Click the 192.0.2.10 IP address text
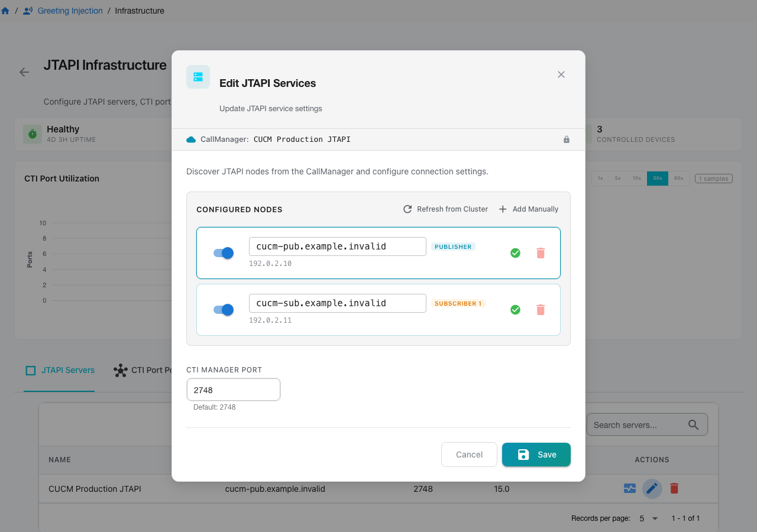 click(x=270, y=264)
